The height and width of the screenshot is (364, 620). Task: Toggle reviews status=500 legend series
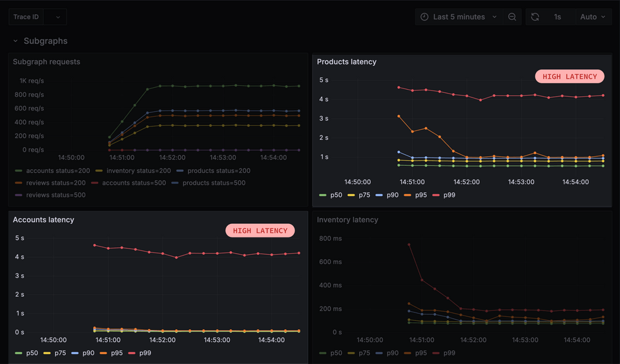(x=56, y=195)
